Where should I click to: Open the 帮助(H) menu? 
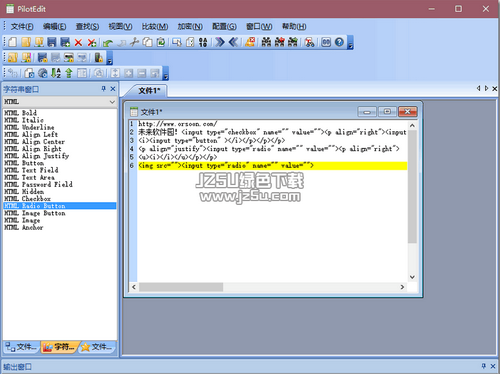pos(294,26)
